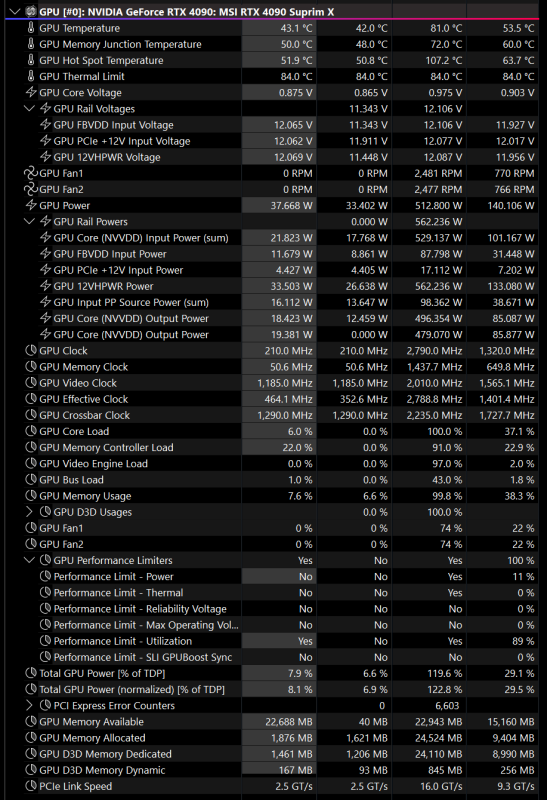Click thermometer icon of GPU Hot Spot Temperature
Viewport: 547px width, 800px height.
(x=31, y=60)
